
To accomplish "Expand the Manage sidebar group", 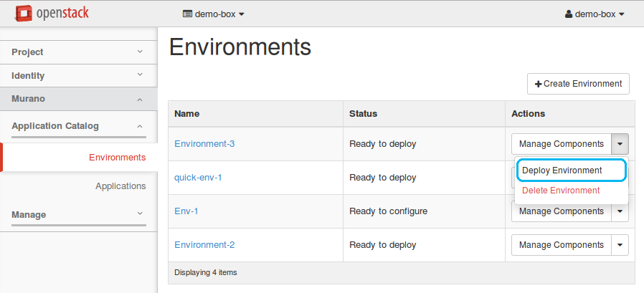I will pyautogui.click(x=78, y=215).
